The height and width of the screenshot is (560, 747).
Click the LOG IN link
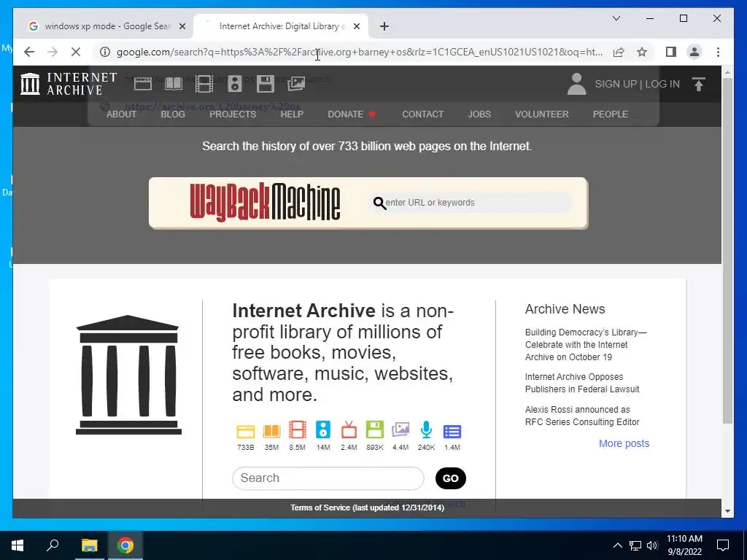coord(662,85)
